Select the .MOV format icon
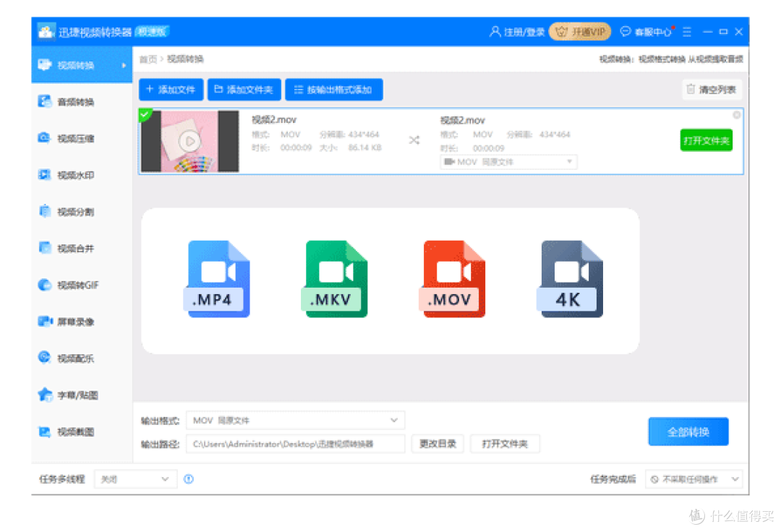Screen dimensions: 781x532 click(x=452, y=279)
